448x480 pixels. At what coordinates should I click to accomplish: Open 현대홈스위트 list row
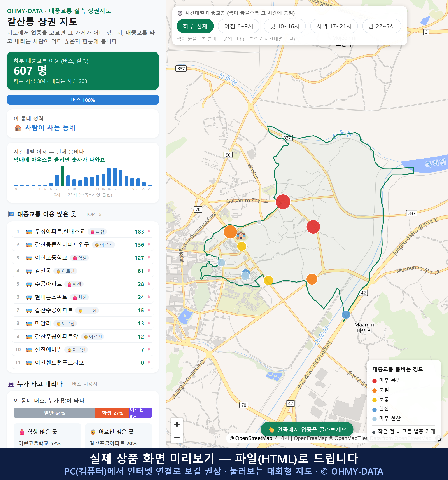83,297
